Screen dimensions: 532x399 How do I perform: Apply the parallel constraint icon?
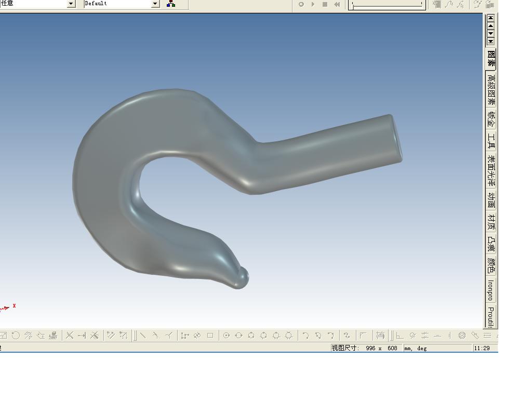point(425,336)
